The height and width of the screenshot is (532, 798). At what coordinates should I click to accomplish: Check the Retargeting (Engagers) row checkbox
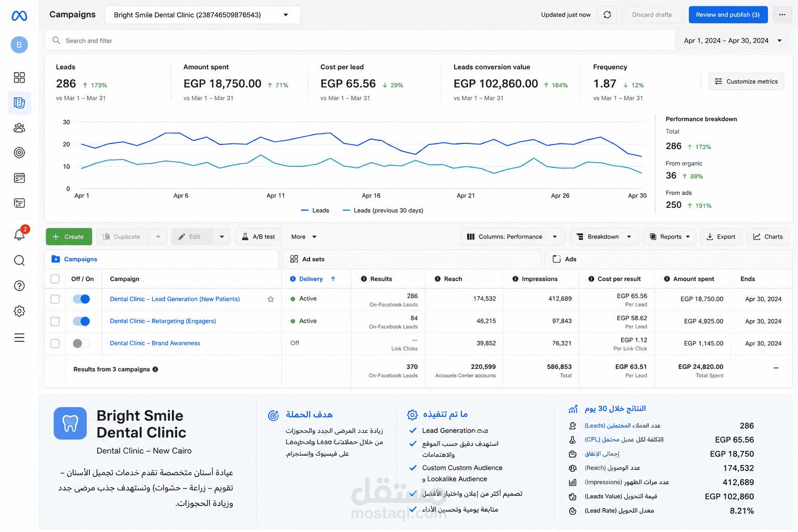click(x=55, y=322)
